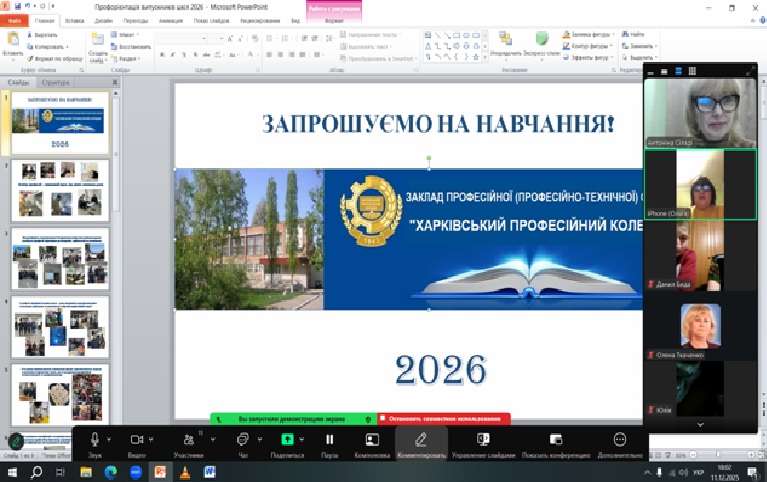The width and height of the screenshot is (767, 482).
Task: Open Дополнительно more options icon
Action: pyautogui.click(x=620, y=440)
